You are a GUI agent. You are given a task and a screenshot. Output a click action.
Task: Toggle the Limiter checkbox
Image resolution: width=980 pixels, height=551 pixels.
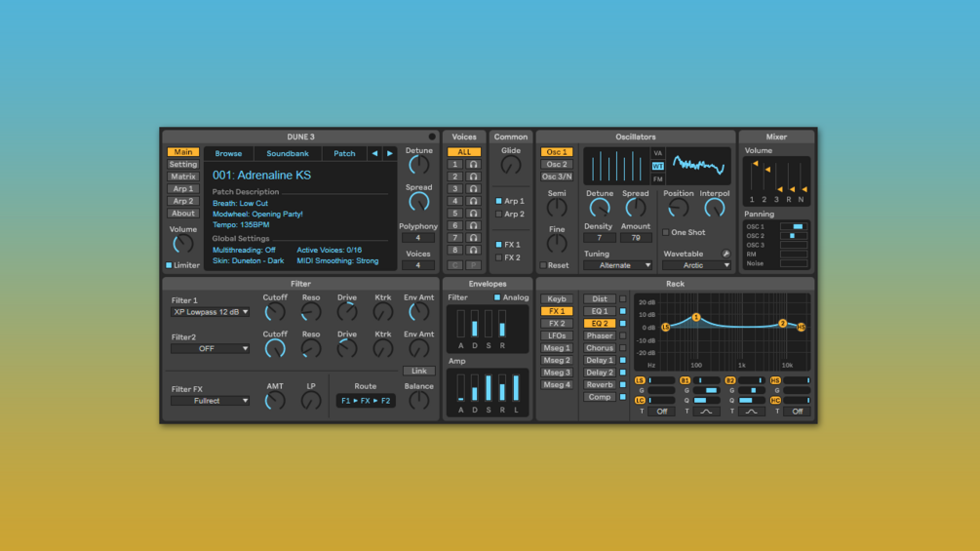[169, 265]
